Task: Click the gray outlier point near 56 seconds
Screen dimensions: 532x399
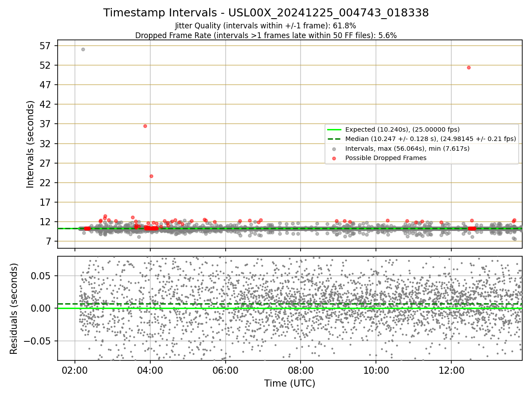Action: point(83,49)
